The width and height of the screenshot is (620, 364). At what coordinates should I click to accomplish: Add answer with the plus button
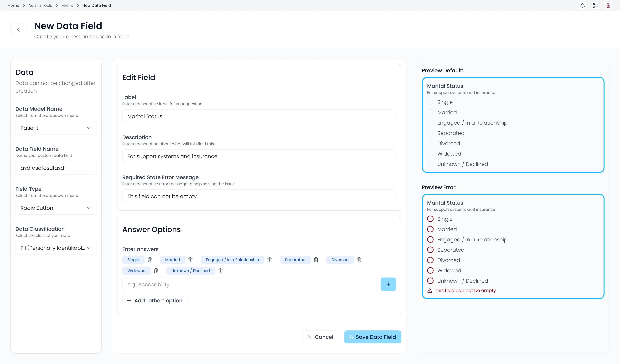click(388, 284)
